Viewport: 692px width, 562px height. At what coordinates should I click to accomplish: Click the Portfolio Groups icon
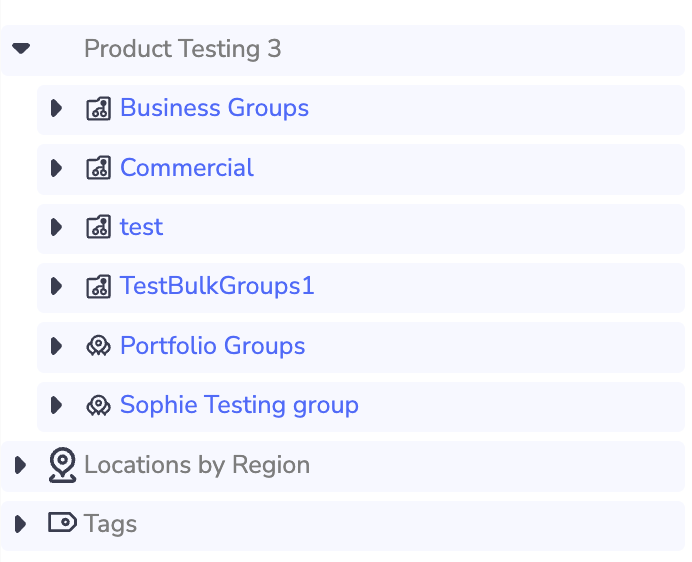point(97,347)
